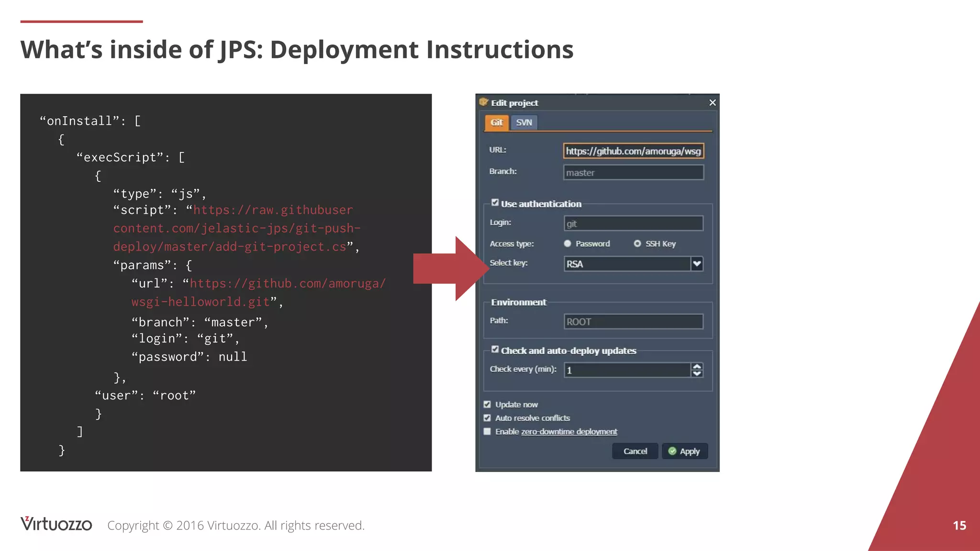Screen dimensions: 980x551
Task: Click the RSA key combo box
Action: coord(627,264)
